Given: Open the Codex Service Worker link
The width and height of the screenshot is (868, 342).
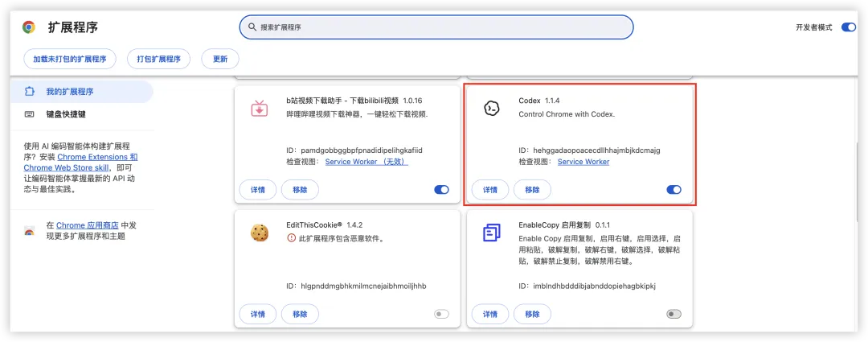Looking at the screenshot, I should tap(583, 162).
